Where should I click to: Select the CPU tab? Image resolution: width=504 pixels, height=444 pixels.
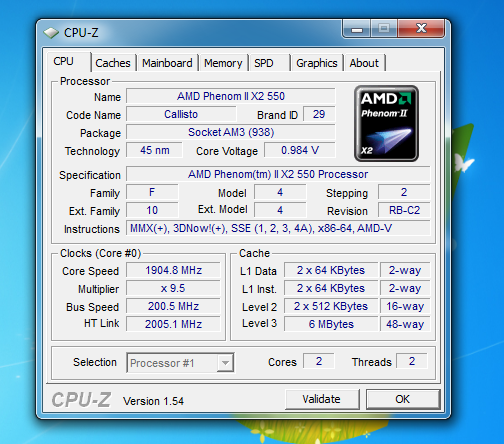(68, 61)
